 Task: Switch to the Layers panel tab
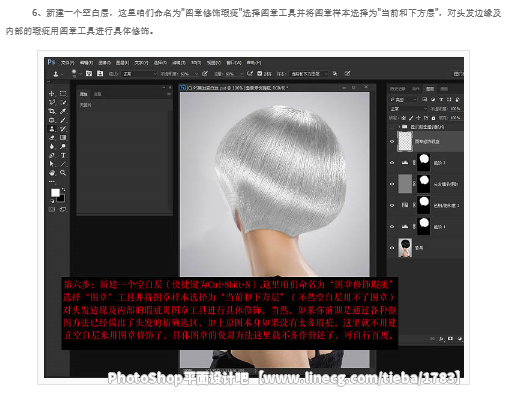click(x=430, y=89)
